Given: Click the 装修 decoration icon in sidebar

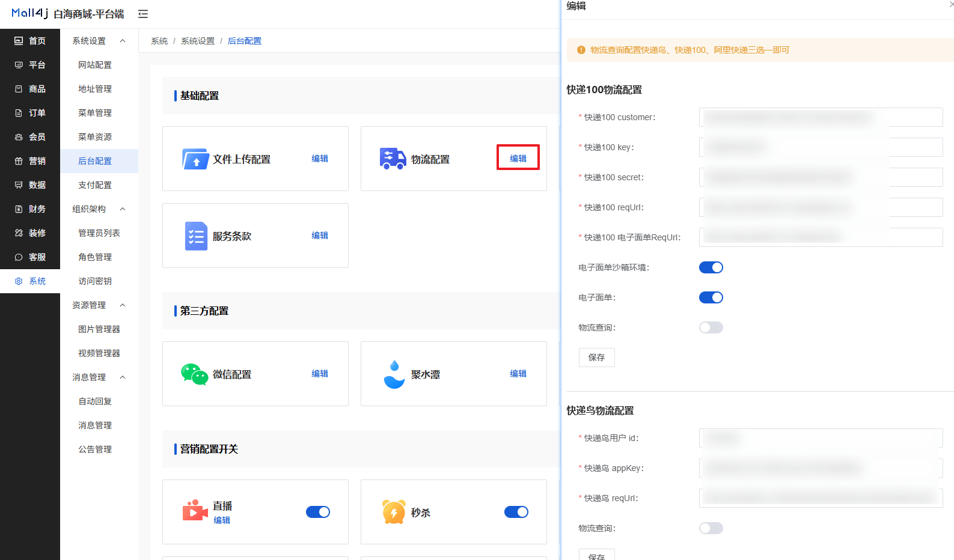Looking at the screenshot, I should pos(19,233).
